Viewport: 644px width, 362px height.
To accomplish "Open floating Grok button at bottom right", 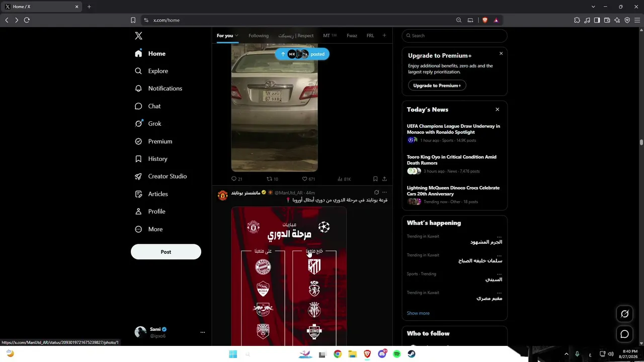I will coord(624,314).
